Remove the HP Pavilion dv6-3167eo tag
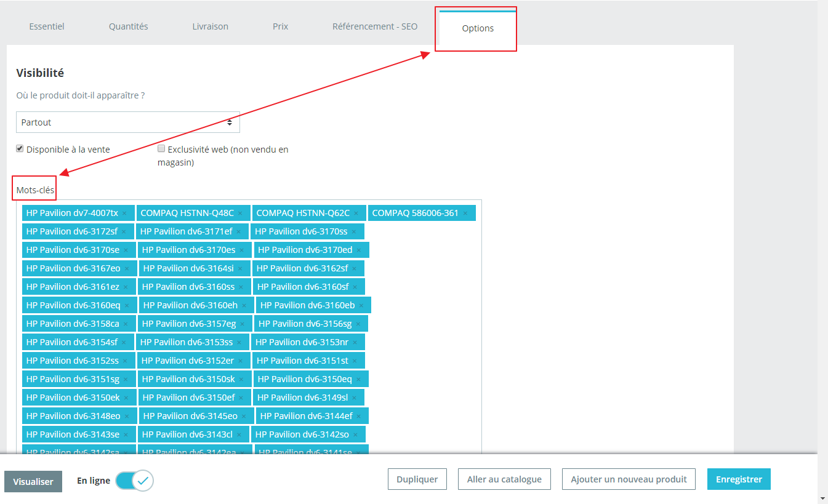The width and height of the screenshot is (828, 504). pyautogui.click(x=127, y=269)
